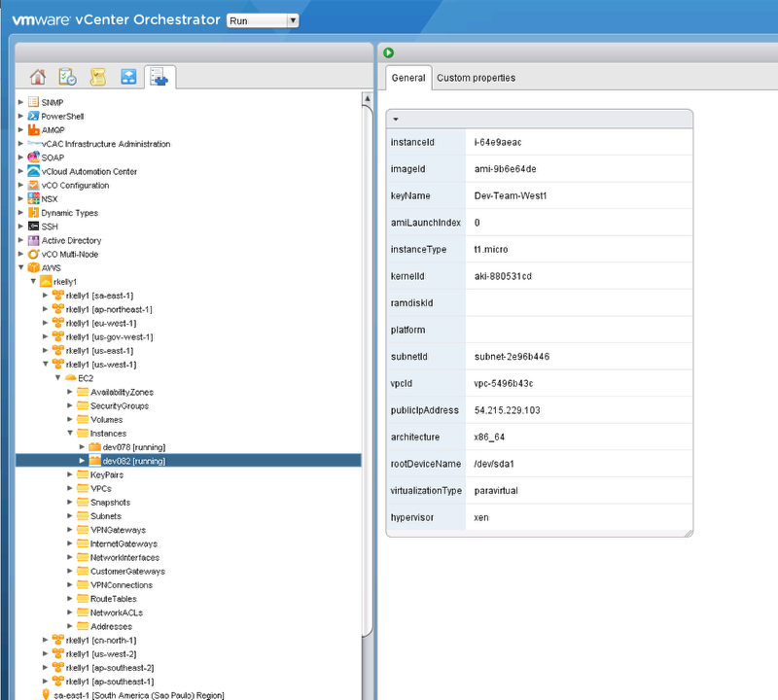Collapse the AWS tree node
The height and width of the screenshot is (700, 778).
point(20,267)
